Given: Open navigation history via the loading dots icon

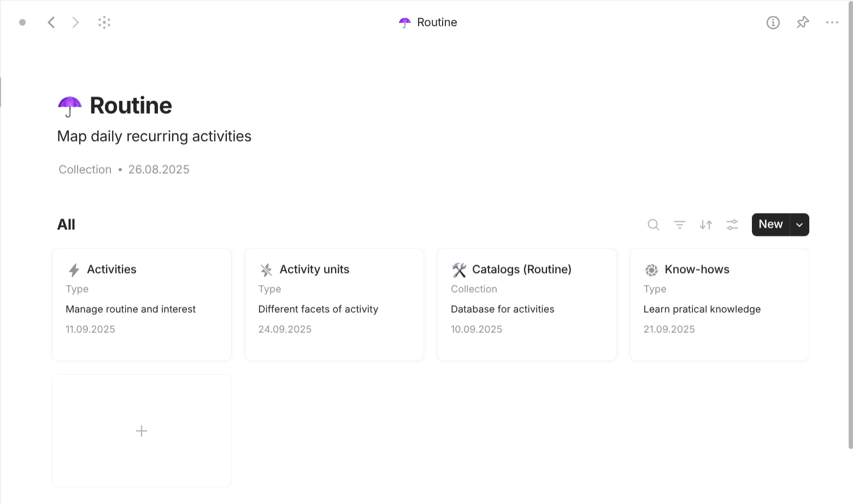Looking at the screenshot, I should pos(104,22).
